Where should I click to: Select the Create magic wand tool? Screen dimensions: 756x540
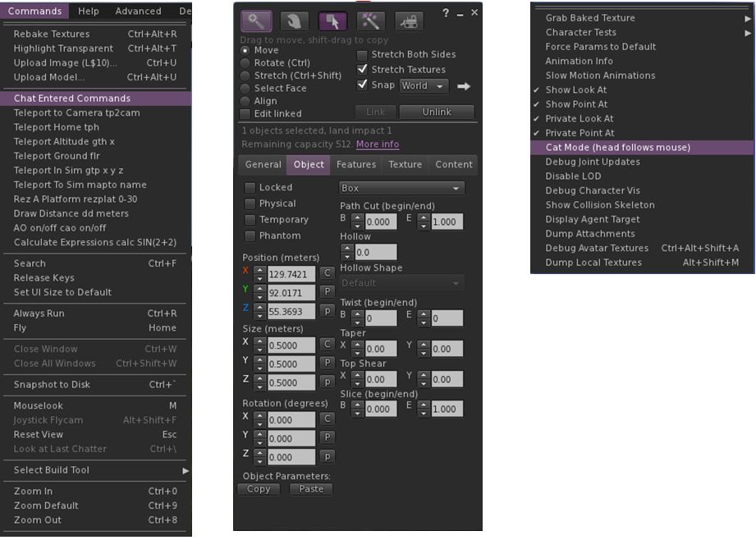(371, 21)
